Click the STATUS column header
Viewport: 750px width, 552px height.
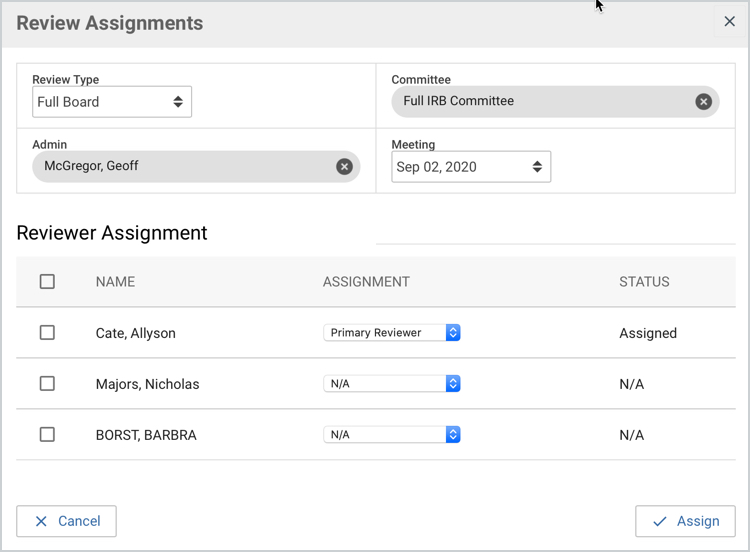tap(644, 282)
